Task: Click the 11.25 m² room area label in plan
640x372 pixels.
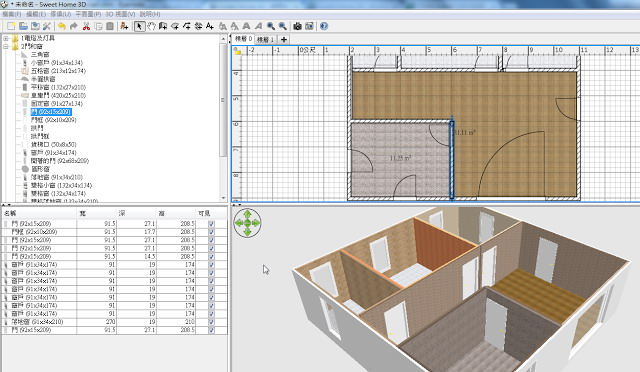Action: (x=400, y=158)
